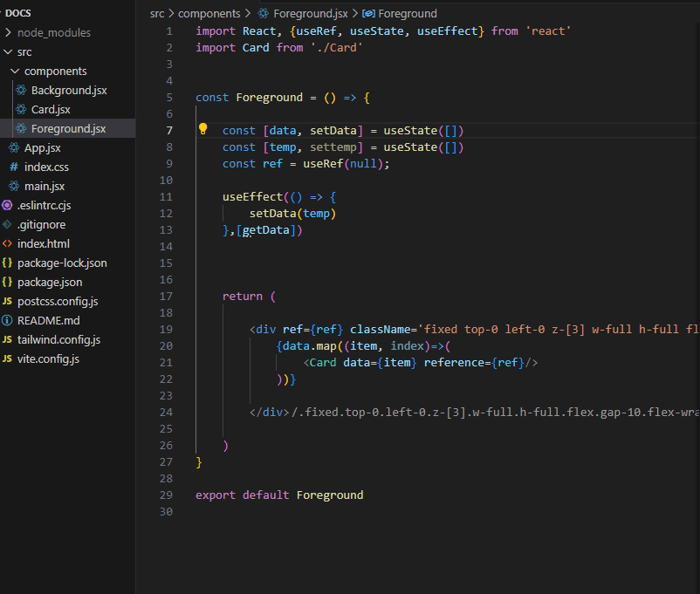Place cursor on line number 17
Viewport: 700px width, 594px height.
167,297
